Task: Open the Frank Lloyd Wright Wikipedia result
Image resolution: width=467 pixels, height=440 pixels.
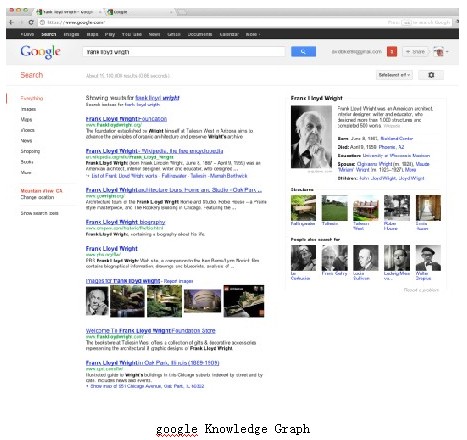Action: click(x=154, y=151)
